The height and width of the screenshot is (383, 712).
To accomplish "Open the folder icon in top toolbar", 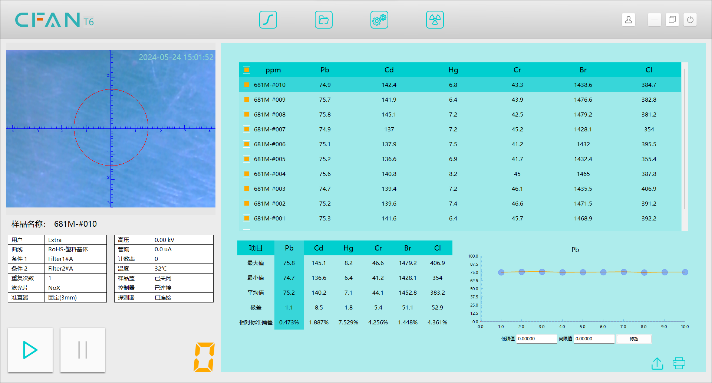I will pyautogui.click(x=324, y=20).
